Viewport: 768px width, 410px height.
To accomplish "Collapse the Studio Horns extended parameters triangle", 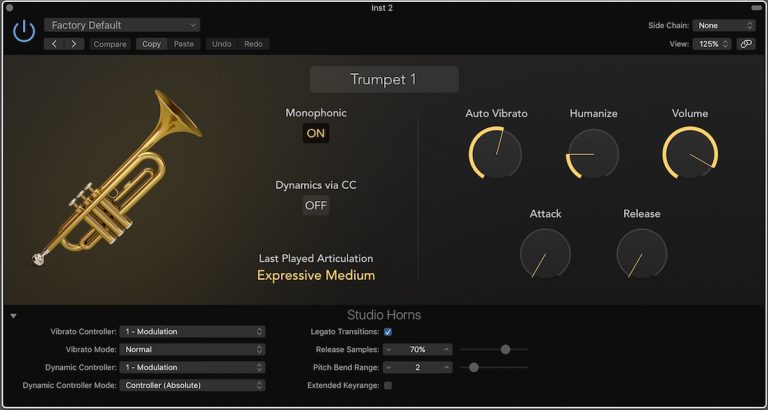I will 13,316.
